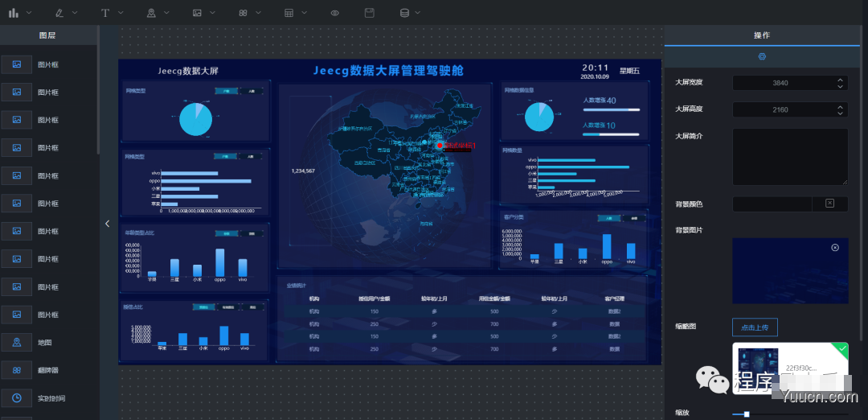
Task: Select the 1,234,567 counter value
Action: coord(303,171)
